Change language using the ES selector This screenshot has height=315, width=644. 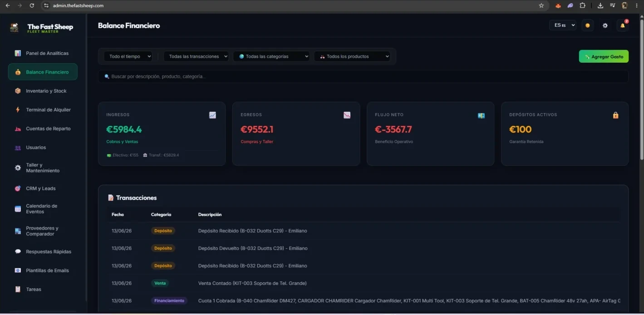pyautogui.click(x=563, y=25)
